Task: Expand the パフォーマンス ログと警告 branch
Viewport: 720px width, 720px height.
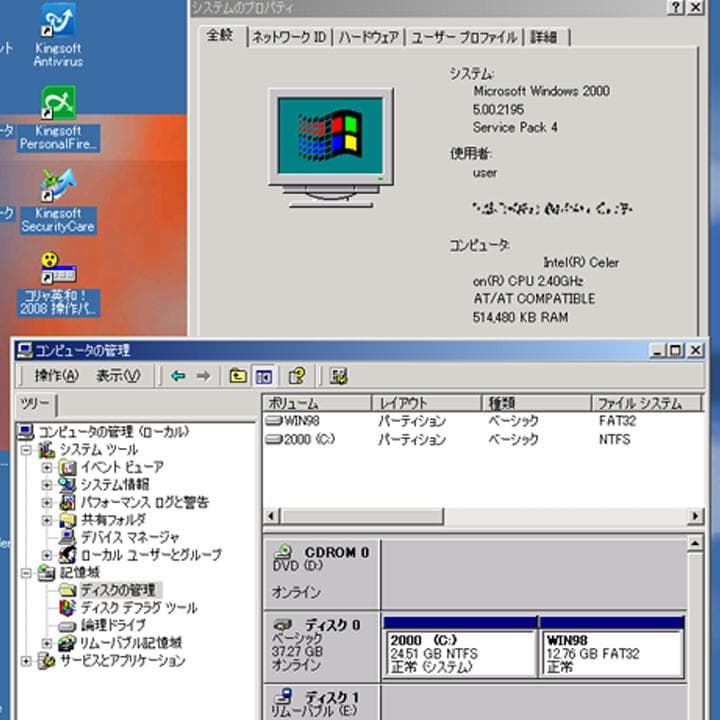Action: tap(46, 502)
